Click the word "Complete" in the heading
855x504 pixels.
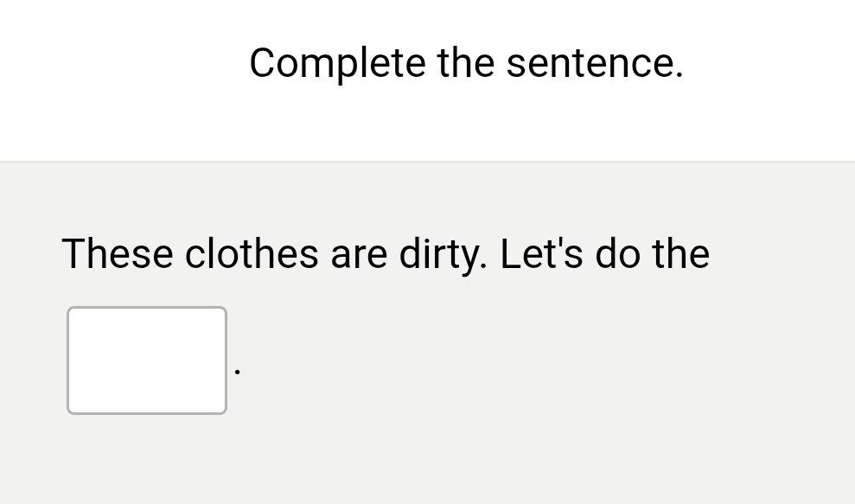(x=337, y=63)
